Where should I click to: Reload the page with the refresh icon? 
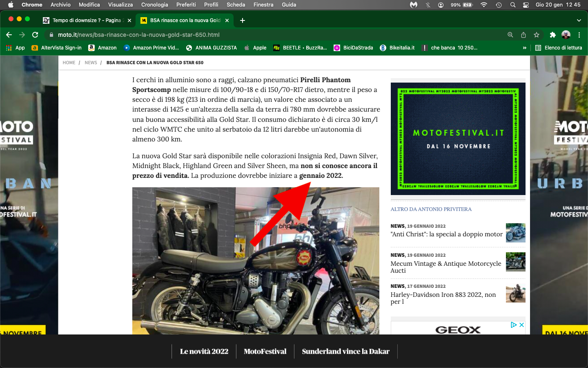(35, 35)
